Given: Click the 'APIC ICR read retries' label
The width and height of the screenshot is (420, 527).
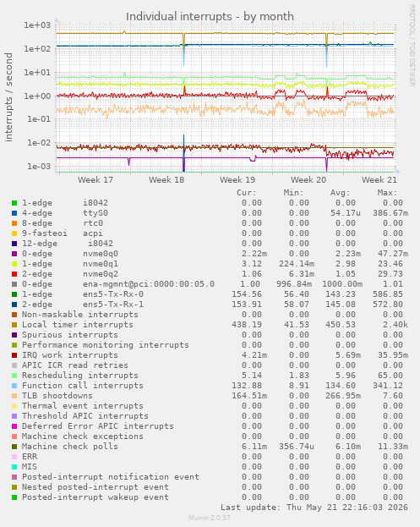Looking at the screenshot, I should click(75, 365).
